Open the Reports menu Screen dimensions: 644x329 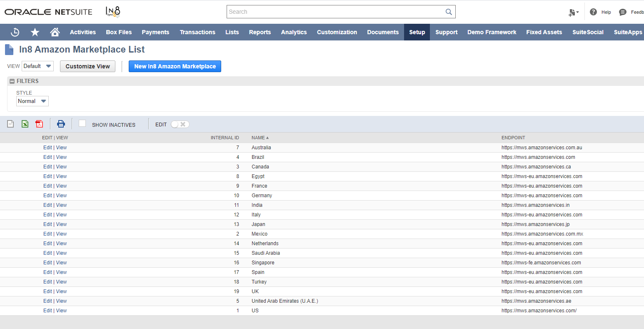click(x=260, y=32)
